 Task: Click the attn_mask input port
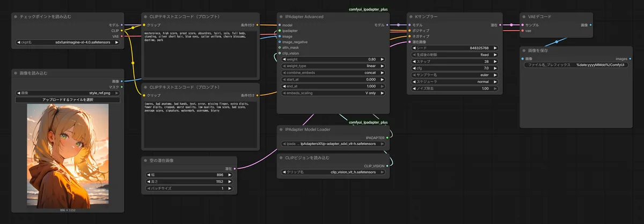click(x=280, y=48)
